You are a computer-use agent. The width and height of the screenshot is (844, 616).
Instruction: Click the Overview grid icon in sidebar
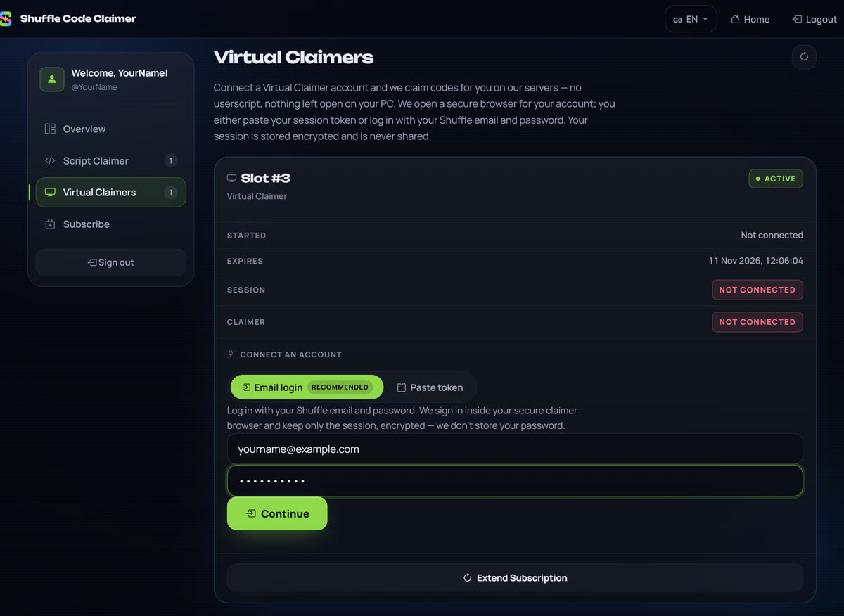coord(50,129)
